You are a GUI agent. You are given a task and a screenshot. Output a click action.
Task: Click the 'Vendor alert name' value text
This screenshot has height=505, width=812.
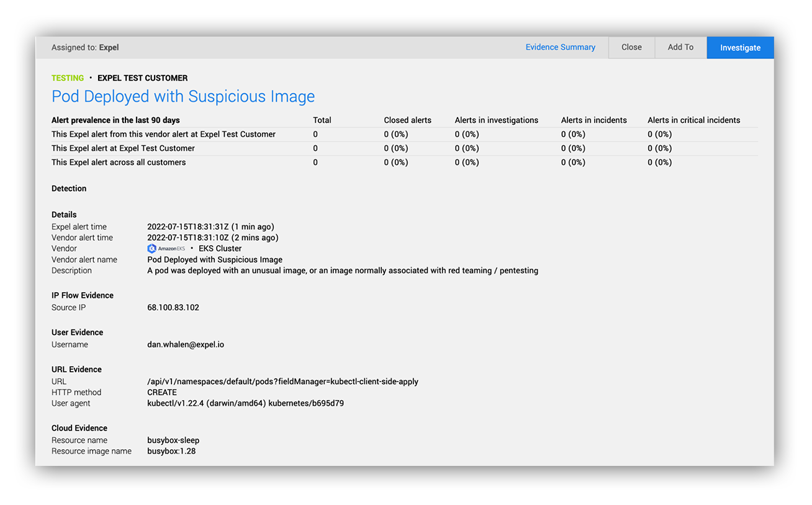tap(215, 260)
